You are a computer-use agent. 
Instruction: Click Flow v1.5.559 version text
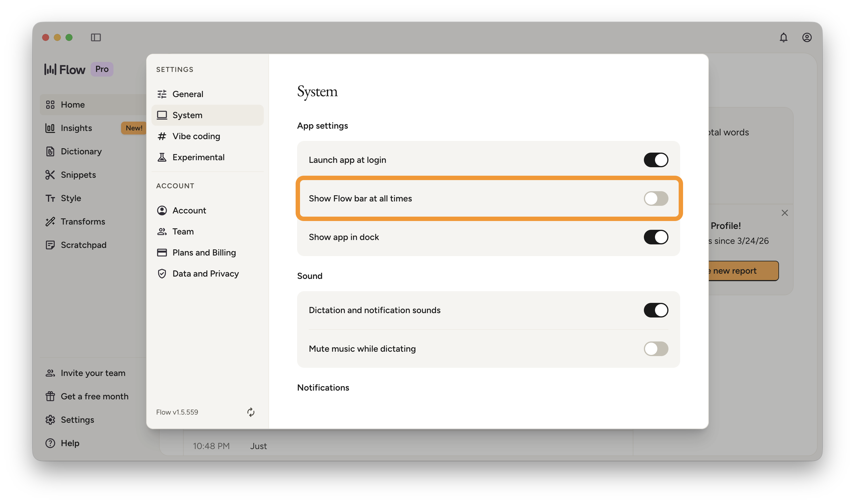177,412
